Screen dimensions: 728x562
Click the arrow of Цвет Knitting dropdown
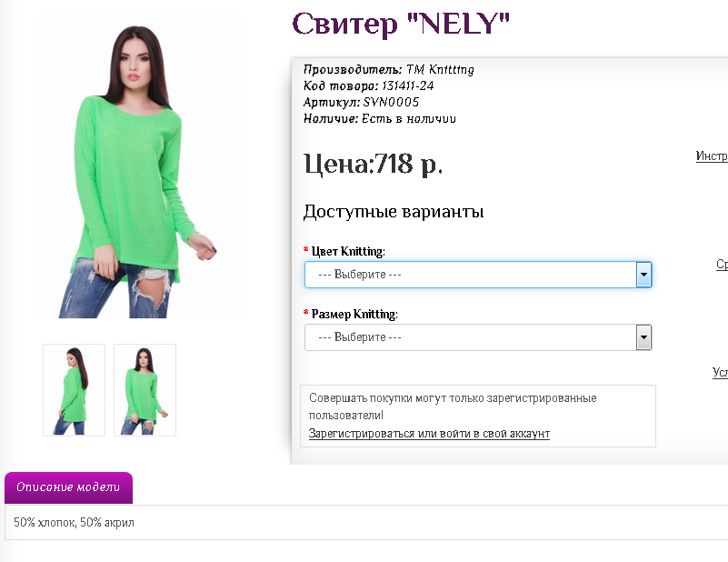click(x=643, y=275)
